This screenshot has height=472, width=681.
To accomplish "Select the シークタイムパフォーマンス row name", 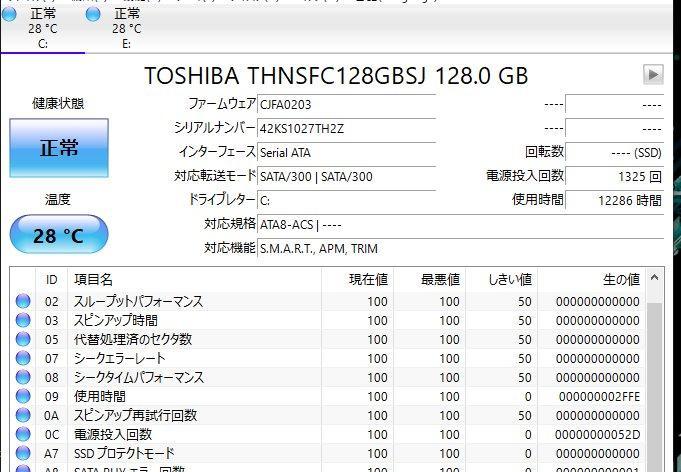I will click(139, 377).
